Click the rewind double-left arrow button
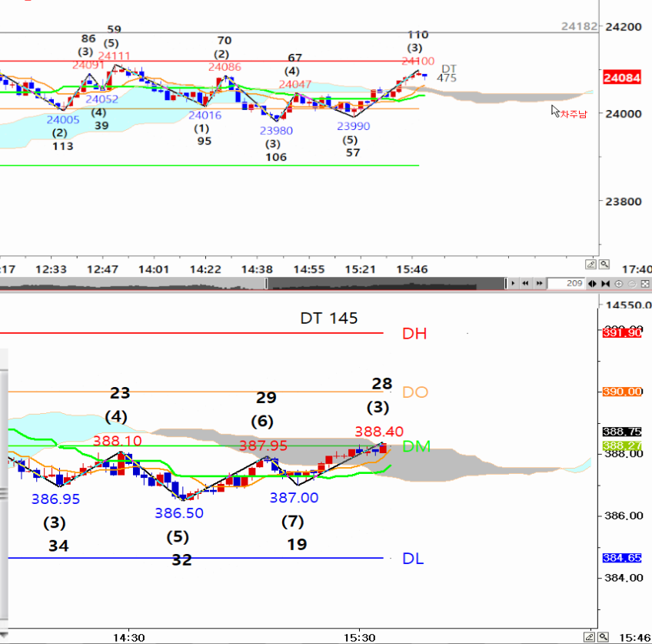This screenshot has width=652, height=644. coord(525,284)
